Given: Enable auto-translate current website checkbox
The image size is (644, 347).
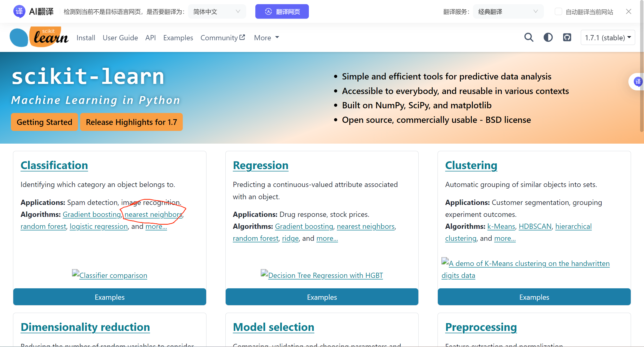Looking at the screenshot, I should pos(558,12).
